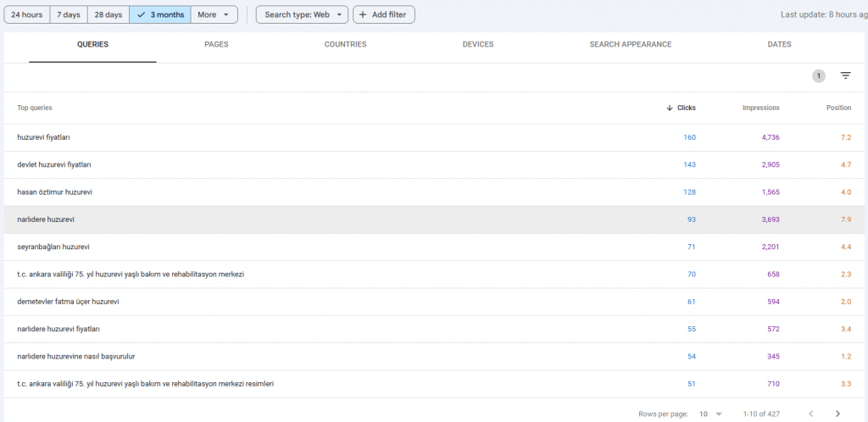Screen dimensions: 868x422
Task: Open the query 'devlet huzurevi fiyatları'
Action: coord(54,165)
